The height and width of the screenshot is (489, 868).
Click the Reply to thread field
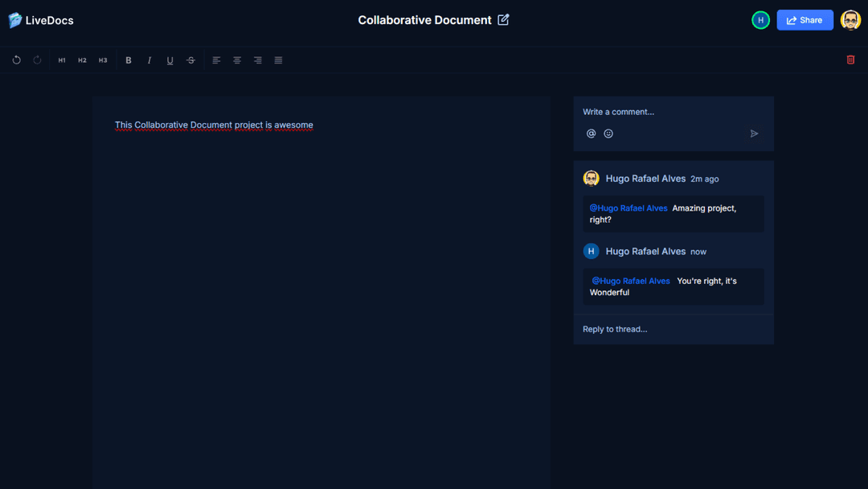[x=615, y=329]
